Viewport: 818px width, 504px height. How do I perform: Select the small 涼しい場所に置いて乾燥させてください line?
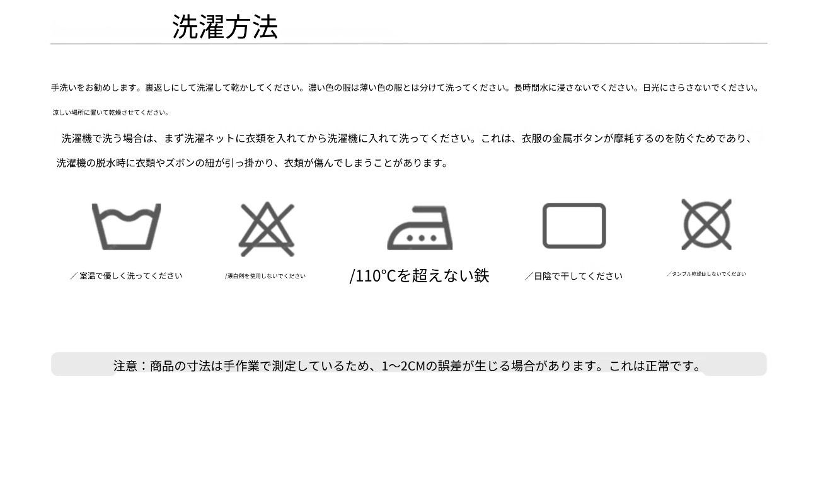point(111,113)
